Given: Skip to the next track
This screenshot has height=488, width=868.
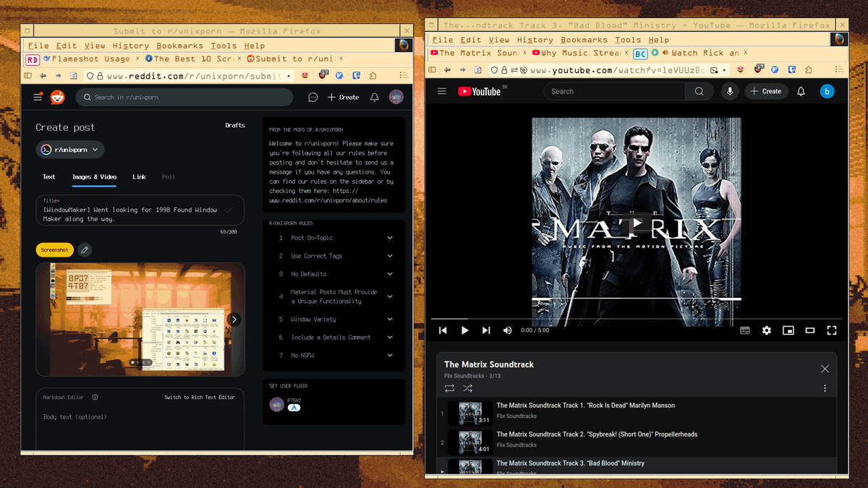Looking at the screenshot, I should (x=486, y=330).
